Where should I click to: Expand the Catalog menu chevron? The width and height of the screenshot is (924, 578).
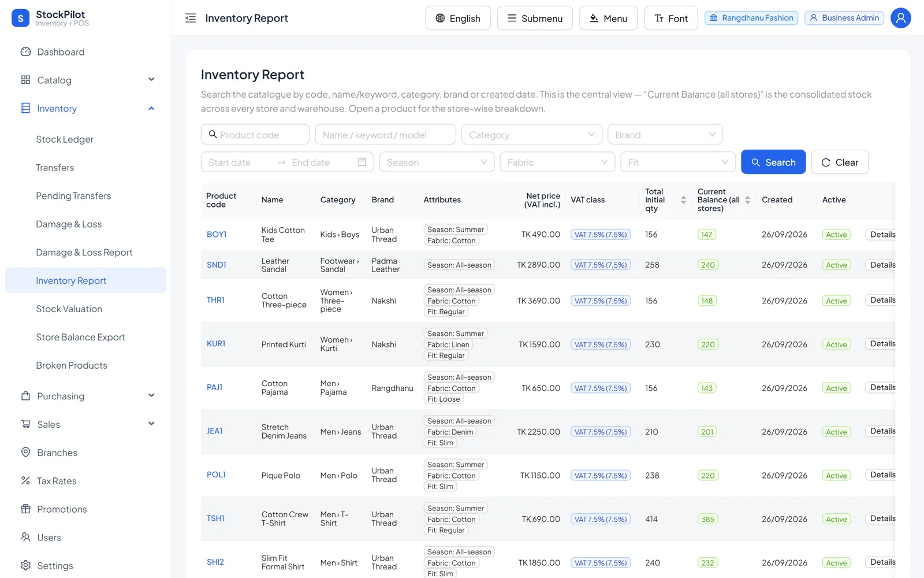pyautogui.click(x=151, y=80)
